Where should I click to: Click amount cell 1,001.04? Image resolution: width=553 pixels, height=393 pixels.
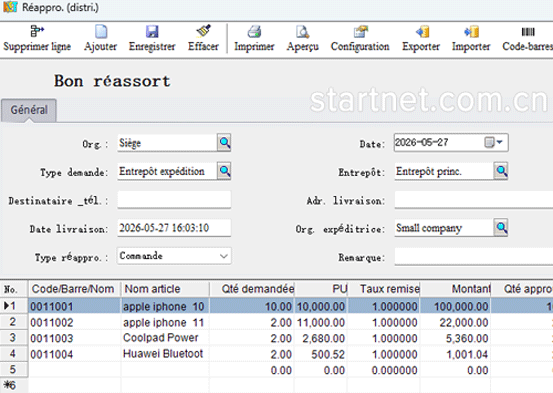pyautogui.click(x=456, y=353)
